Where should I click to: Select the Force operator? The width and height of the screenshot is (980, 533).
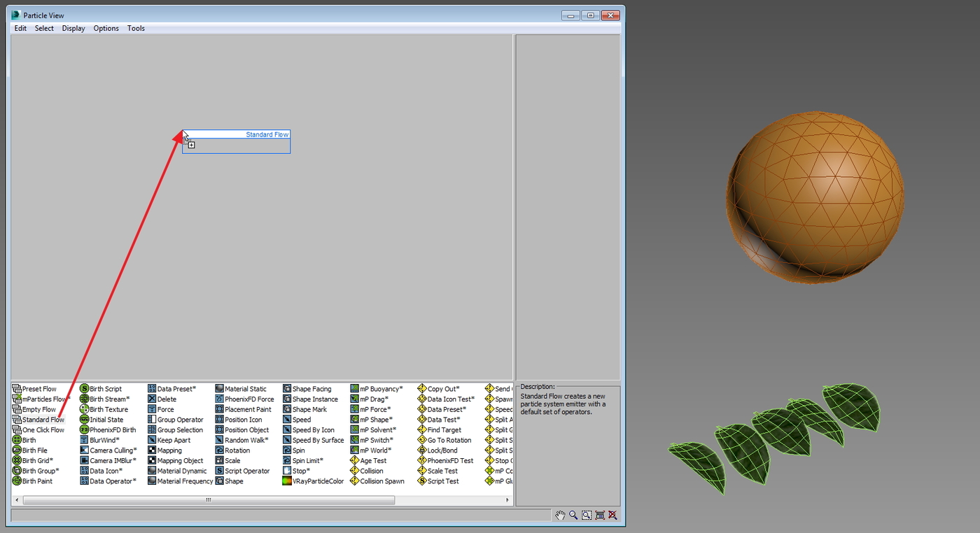161,409
